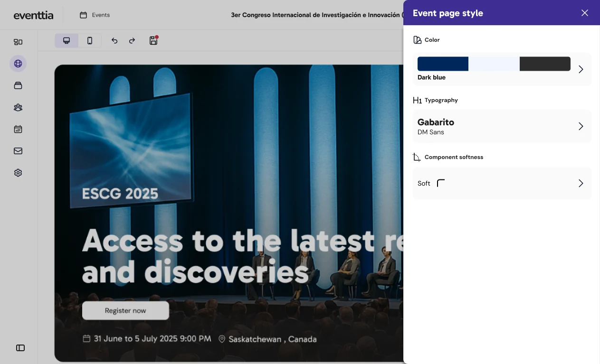Switch to mobile preview mode
This screenshot has height=364, width=600.
(x=90, y=41)
